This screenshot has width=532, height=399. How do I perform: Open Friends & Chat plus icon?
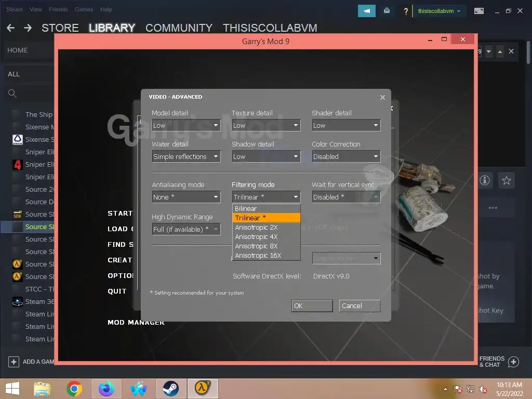(x=513, y=362)
